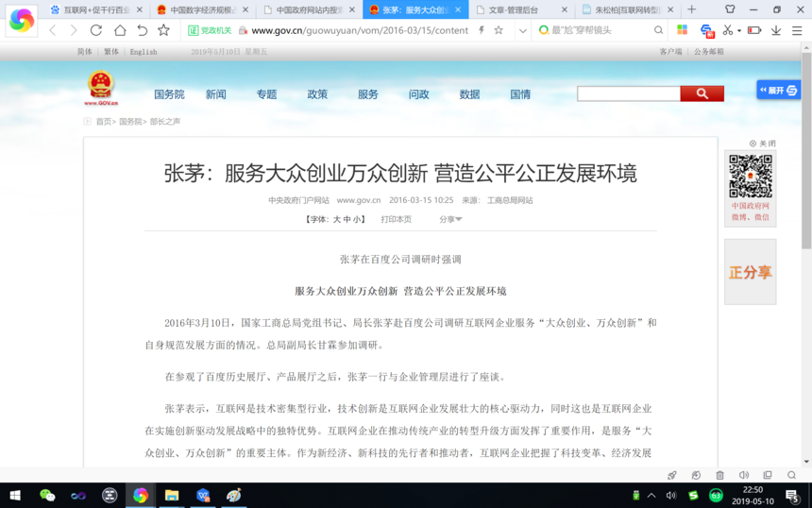Screen dimensions: 812x508
Task: Open the 问政 navigation menu
Action: point(418,94)
